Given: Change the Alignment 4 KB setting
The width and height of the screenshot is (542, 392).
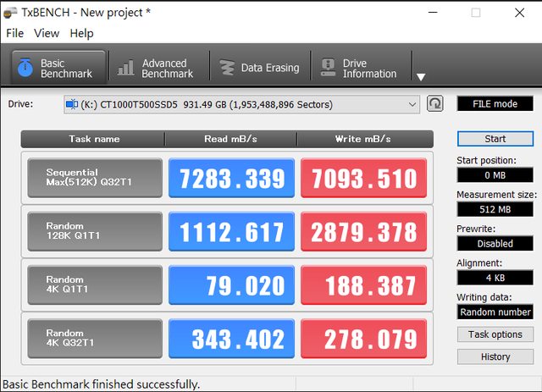Looking at the screenshot, I should pos(495,278).
